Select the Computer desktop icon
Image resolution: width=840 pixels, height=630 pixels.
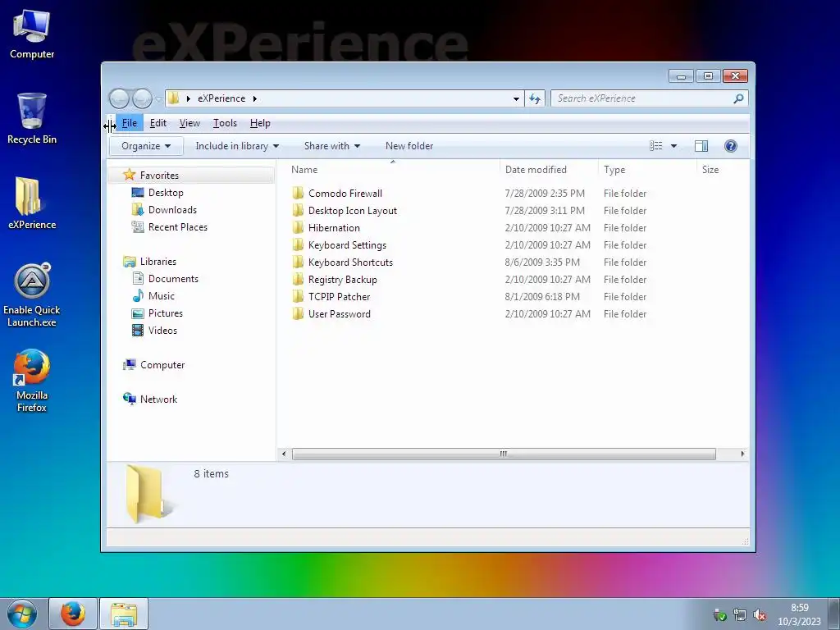pos(32,34)
